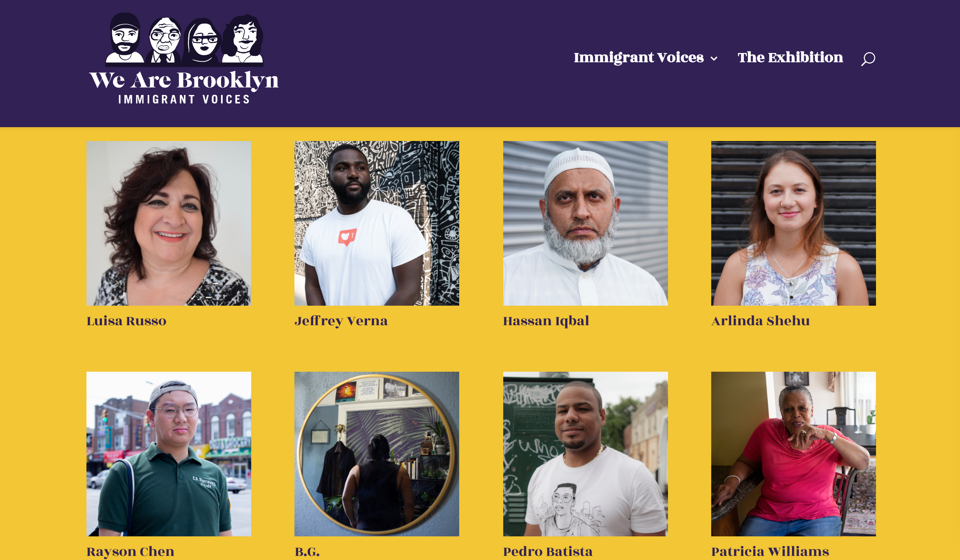Screen dimensions: 960x560
Task: Go to The Exhibition page
Action: (x=790, y=57)
